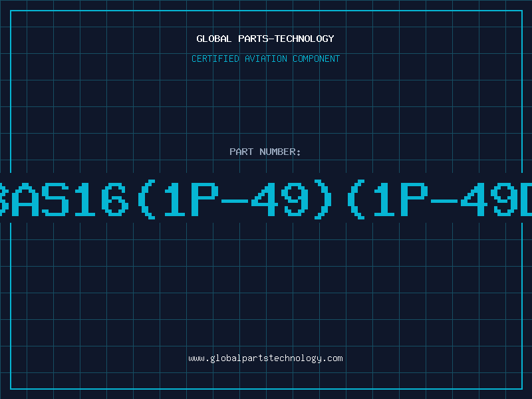Viewport: 532px width, 399px height.
Task: Open the www.globalpartstechnology.com link
Action: point(265,358)
